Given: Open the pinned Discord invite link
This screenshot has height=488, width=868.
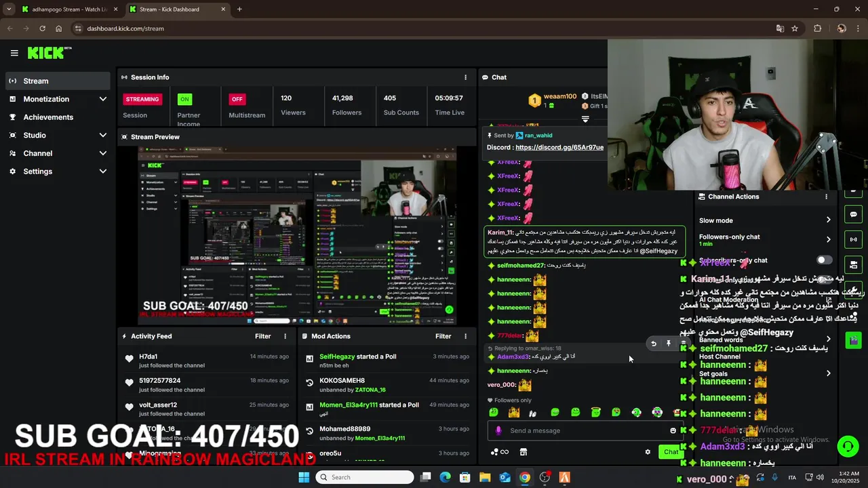Looking at the screenshot, I should click(x=559, y=147).
